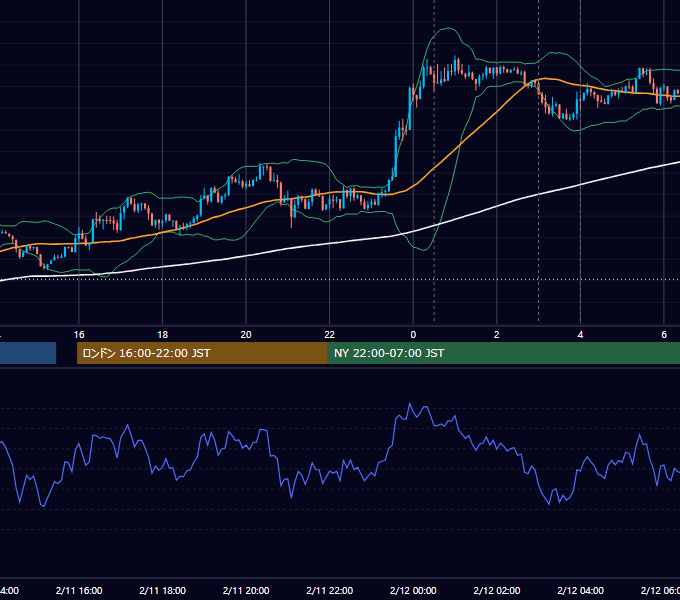Click the 2/11 22:00 time label
Viewport: 680px width, 600px height.
[x=330, y=590]
